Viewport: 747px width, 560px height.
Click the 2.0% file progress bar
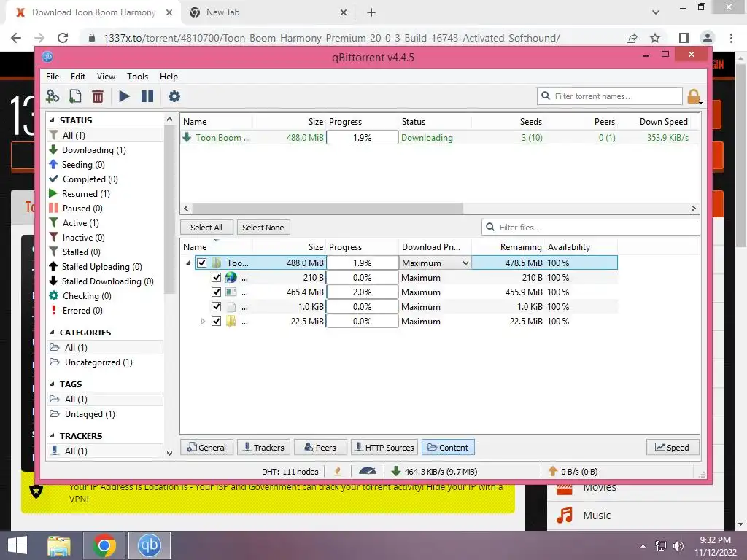tap(362, 292)
